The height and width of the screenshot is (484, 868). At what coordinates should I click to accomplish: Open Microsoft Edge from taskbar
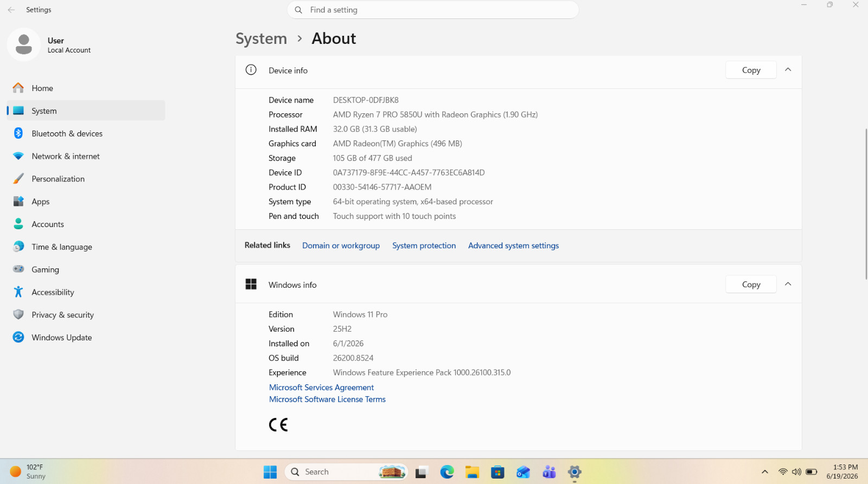(447, 472)
